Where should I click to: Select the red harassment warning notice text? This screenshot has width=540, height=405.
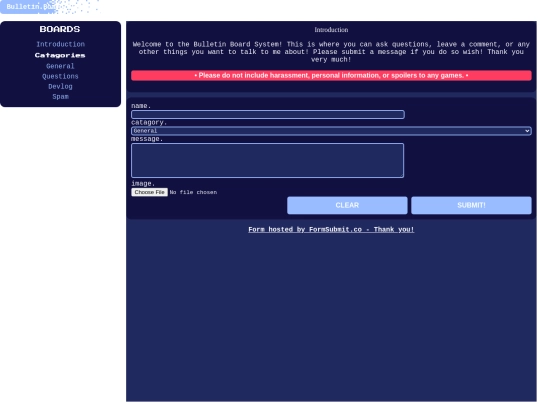point(331,75)
